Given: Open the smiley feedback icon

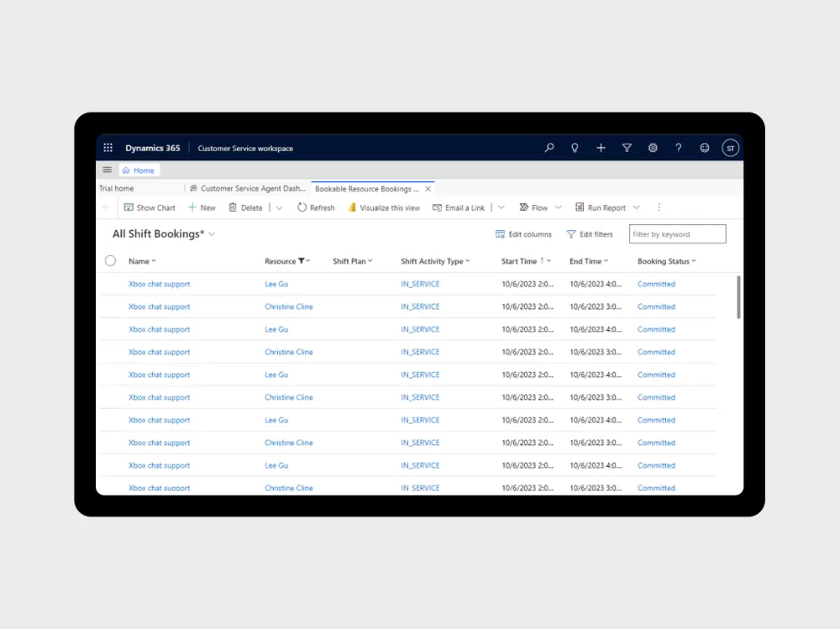Looking at the screenshot, I should click(x=705, y=148).
